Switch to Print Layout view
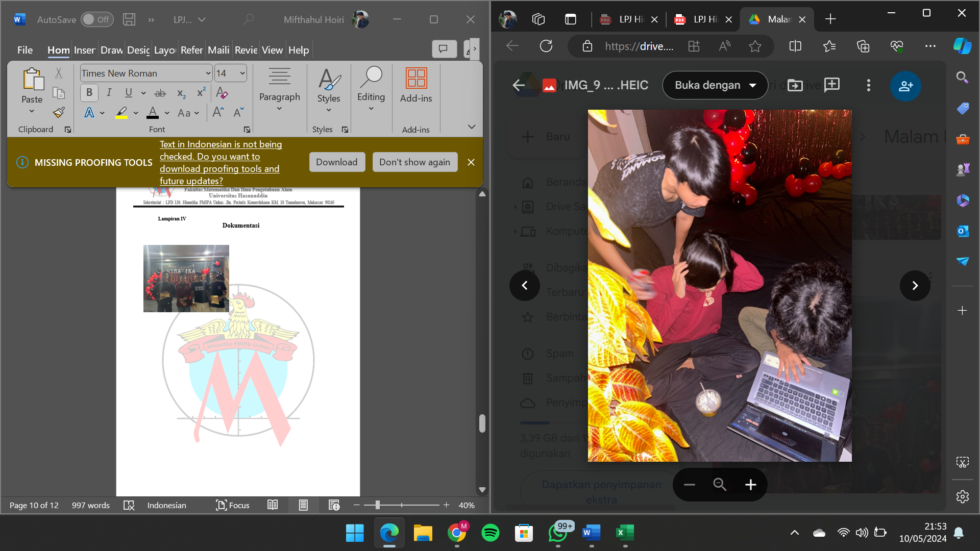Screen dimensions: 980x551 coord(303,505)
